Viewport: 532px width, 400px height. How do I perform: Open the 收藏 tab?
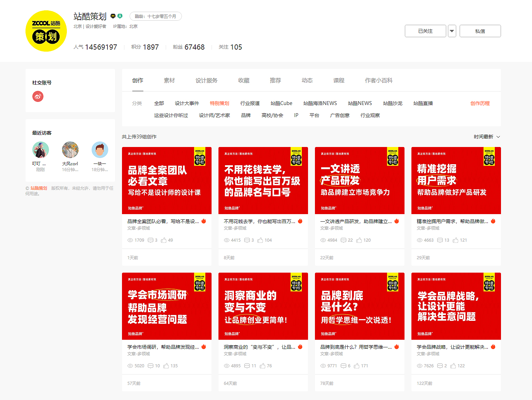(x=244, y=80)
